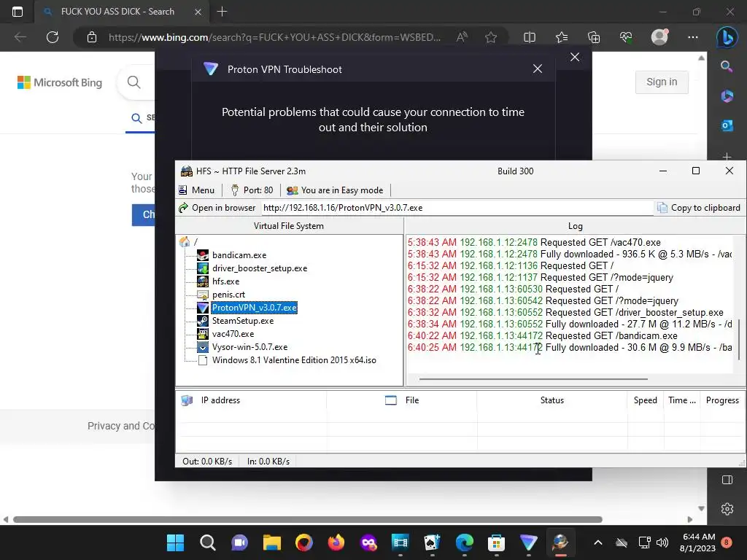
Task: Click the Status column header
Action: pyautogui.click(x=551, y=400)
